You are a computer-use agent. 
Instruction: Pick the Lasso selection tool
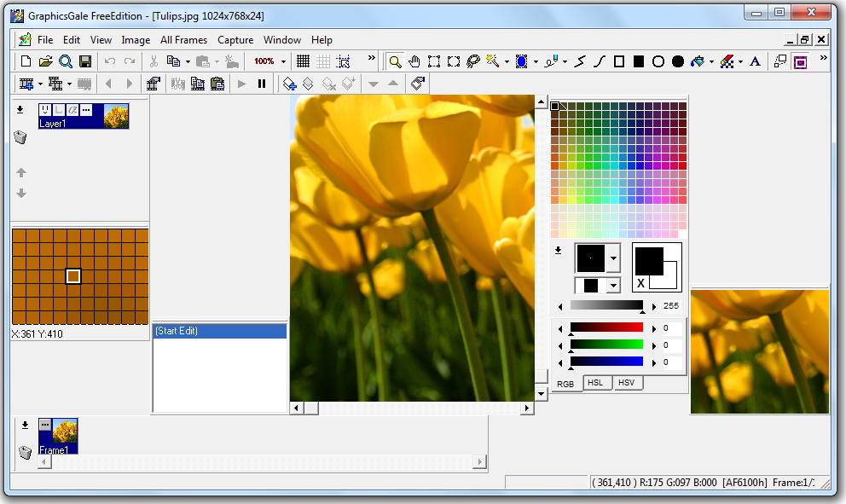[x=473, y=61]
